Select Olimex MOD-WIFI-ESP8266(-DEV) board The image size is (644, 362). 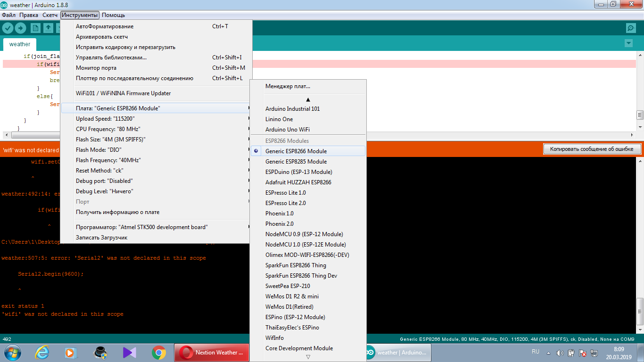point(308,255)
